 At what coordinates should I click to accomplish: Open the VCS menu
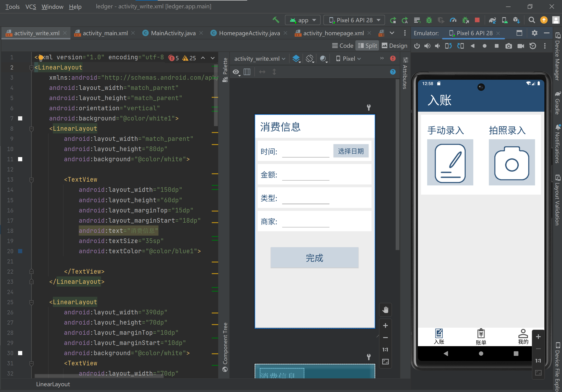pyautogui.click(x=31, y=7)
